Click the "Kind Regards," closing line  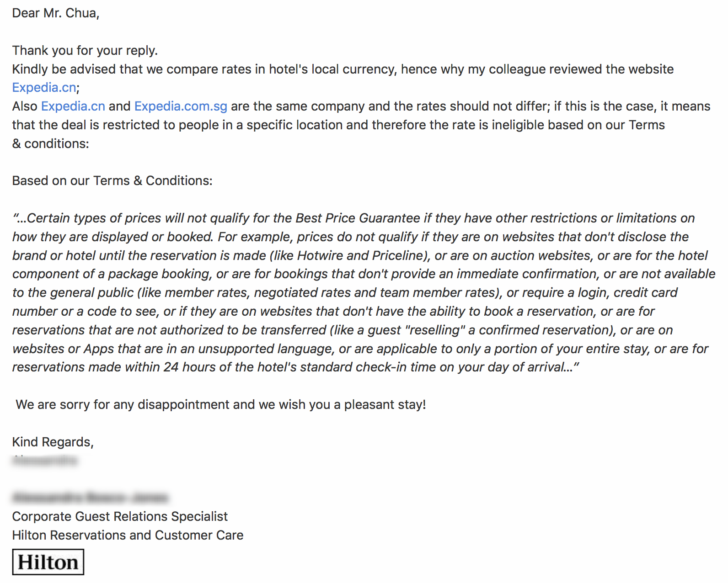coord(53,442)
